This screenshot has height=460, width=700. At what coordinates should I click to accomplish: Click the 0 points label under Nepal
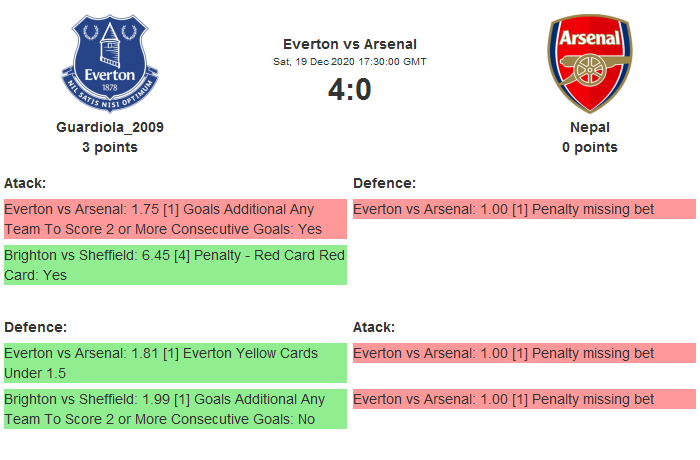pos(589,147)
